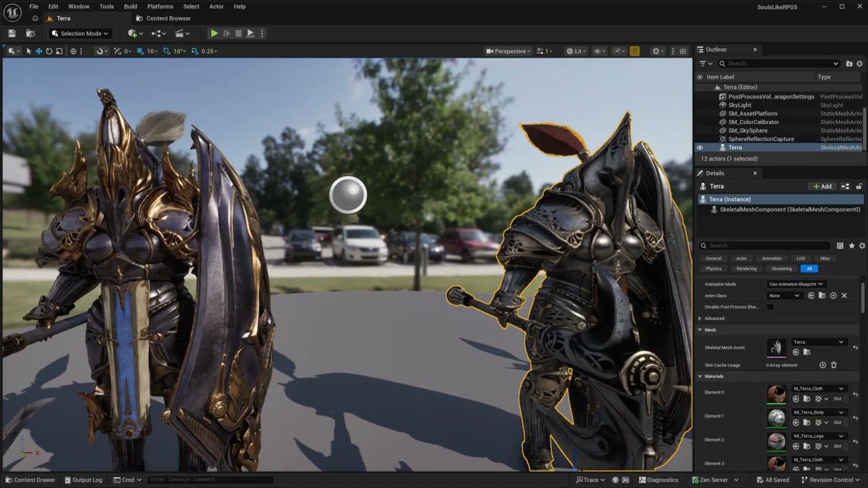868x488 pixels.
Task: Click the browse to asset icon beside Save
Action: (31, 33)
